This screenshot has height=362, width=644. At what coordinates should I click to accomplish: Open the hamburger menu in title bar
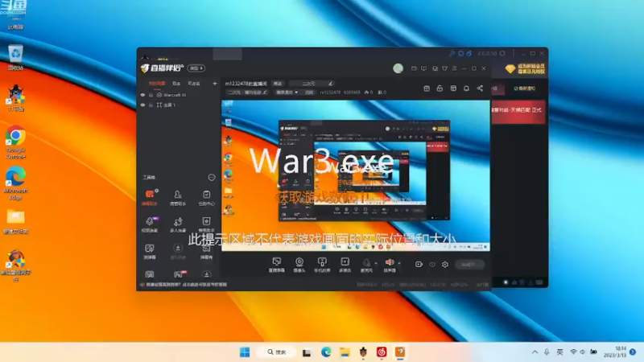click(454, 68)
